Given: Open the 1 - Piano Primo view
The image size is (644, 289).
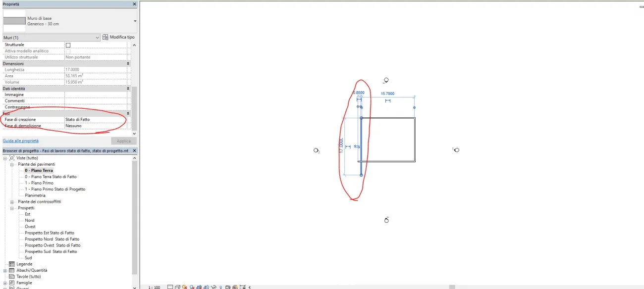Looking at the screenshot, I should point(39,183).
